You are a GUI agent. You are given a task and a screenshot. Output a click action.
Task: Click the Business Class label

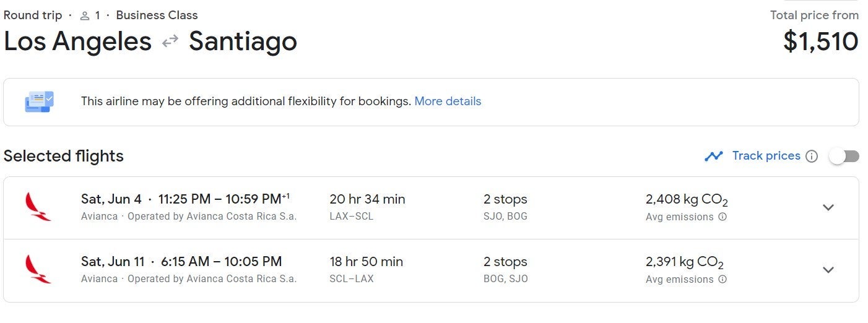pyautogui.click(x=157, y=15)
